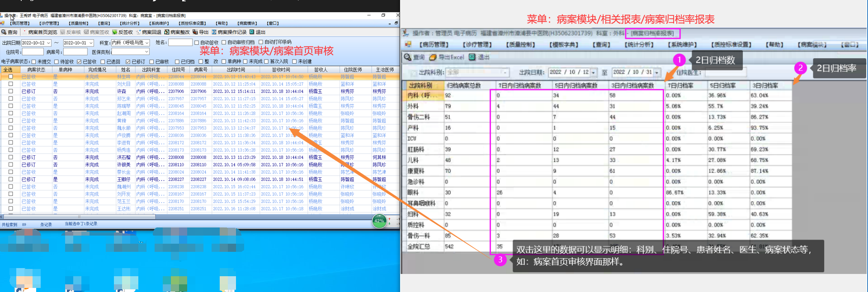Click the 退出 icon in left window toolbar

(252, 32)
